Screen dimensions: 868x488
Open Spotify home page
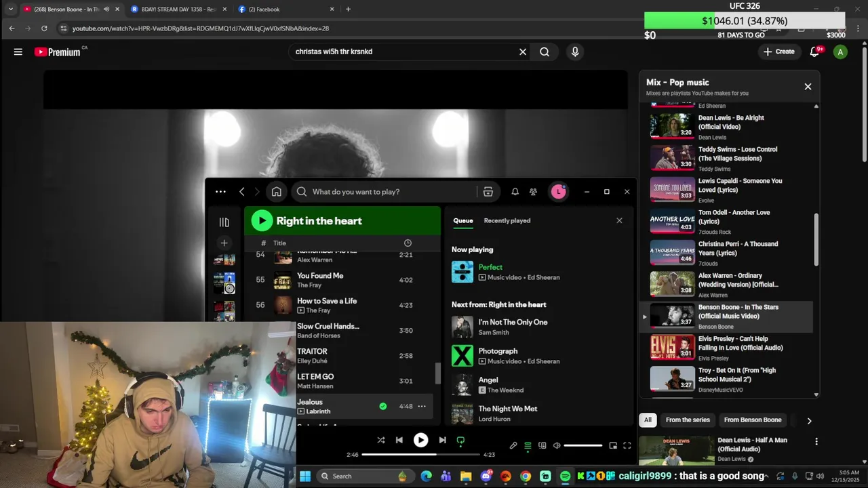click(276, 192)
